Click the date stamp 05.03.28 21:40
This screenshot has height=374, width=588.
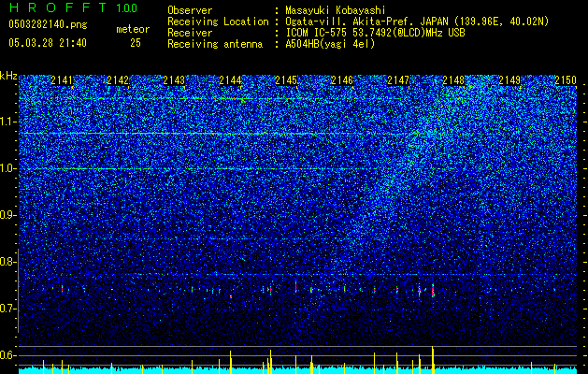[x=48, y=43]
